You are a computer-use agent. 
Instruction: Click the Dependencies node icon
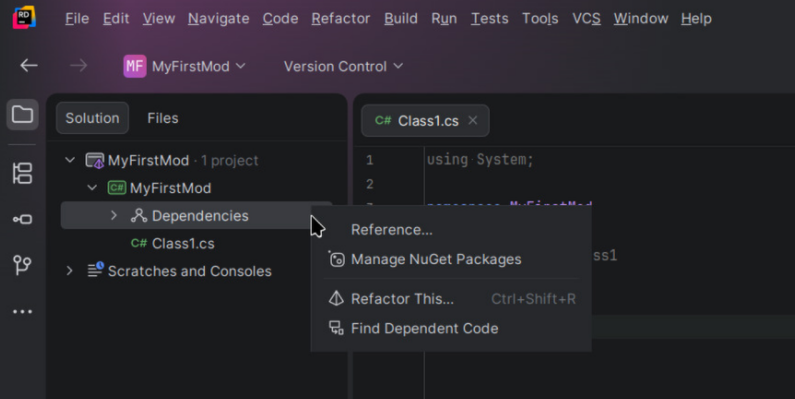pyautogui.click(x=139, y=215)
